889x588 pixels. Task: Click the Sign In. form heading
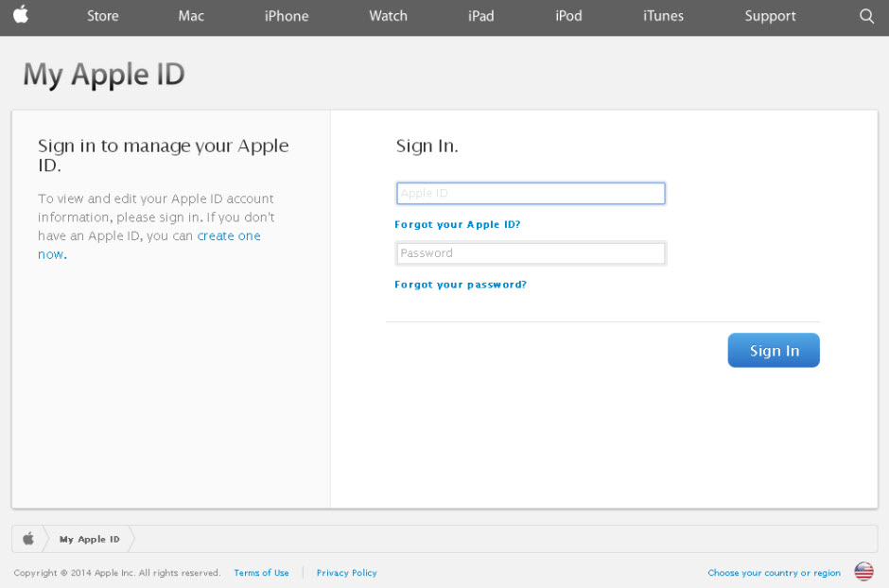tap(427, 147)
